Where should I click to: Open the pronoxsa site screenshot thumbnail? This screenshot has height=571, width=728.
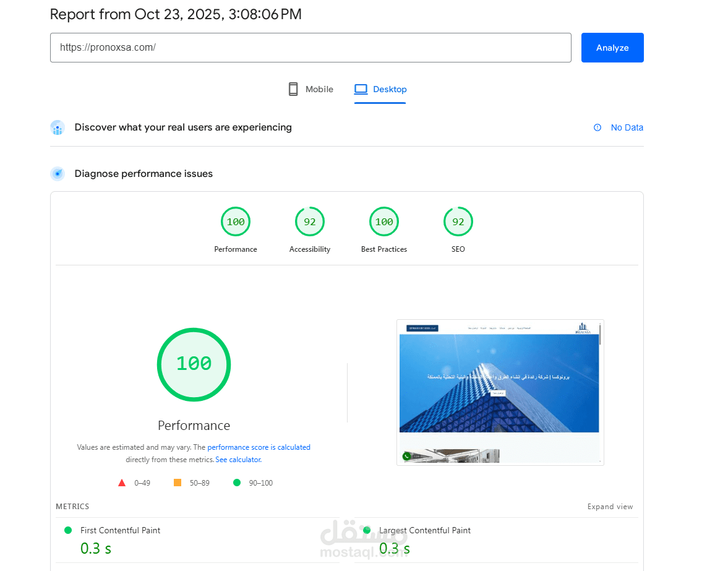click(500, 392)
